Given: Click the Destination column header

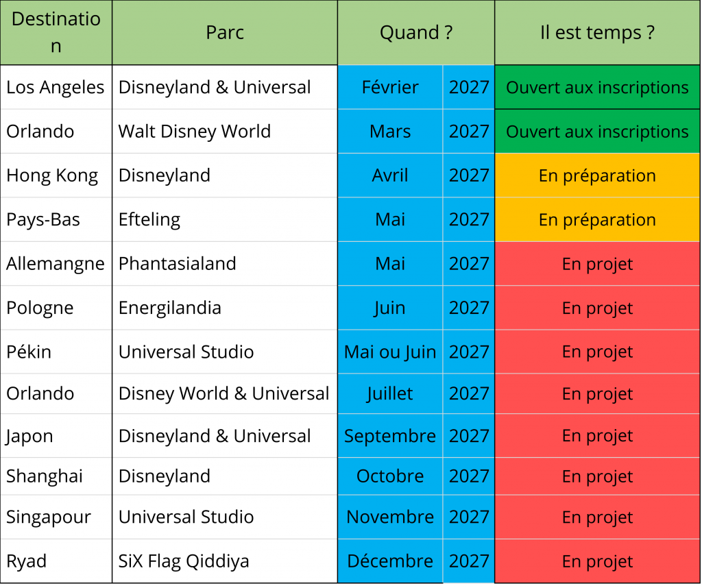Looking at the screenshot, I should (x=56, y=33).
